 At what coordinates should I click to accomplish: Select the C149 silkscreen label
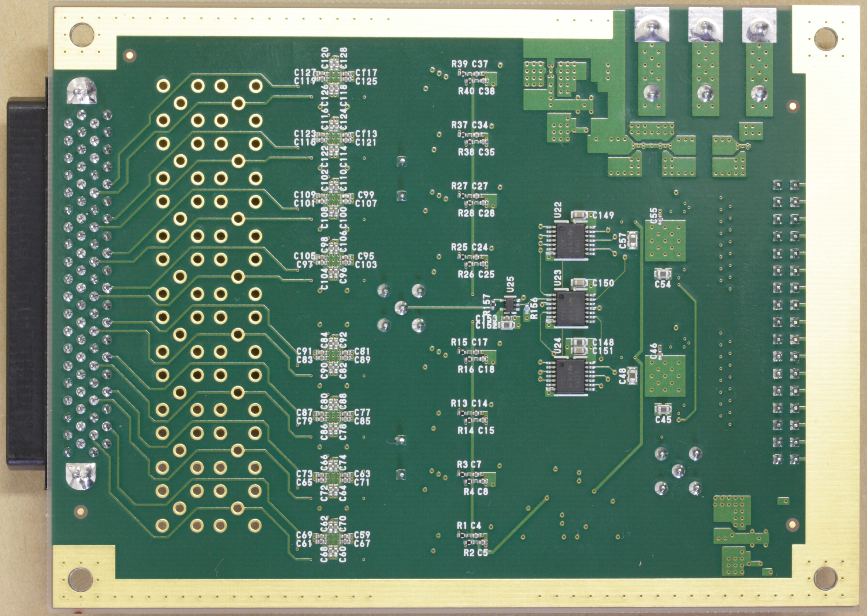603,215
